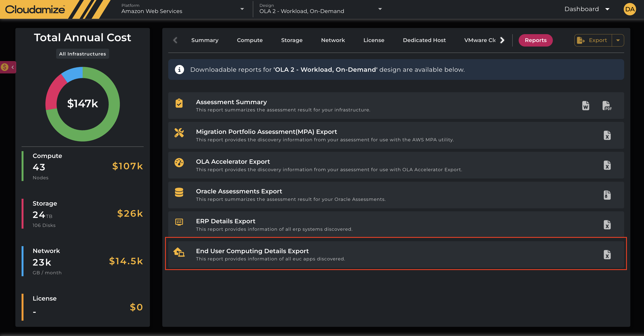The height and width of the screenshot is (336, 644).
Task: Open the Export options dropdown arrow
Action: [x=618, y=40]
